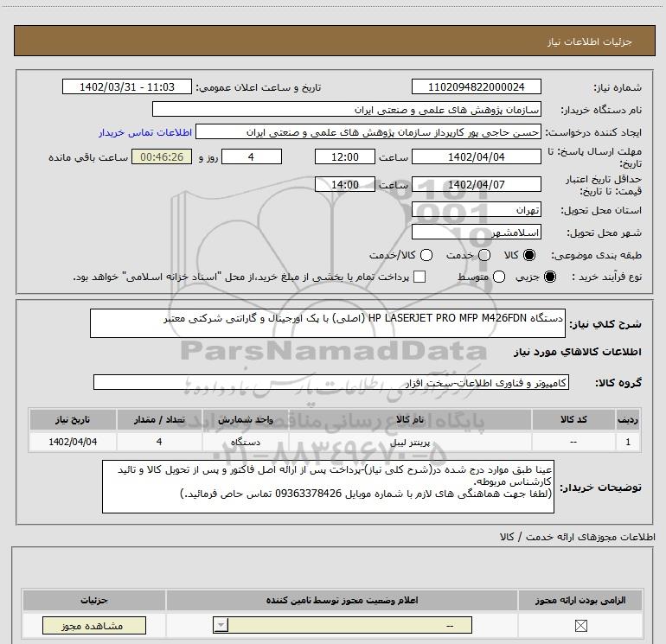This screenshot has height=644, width=666.
Task: Click the اطلاعات کالاهای مورد نیاز heading
Action: click(578, 352)
